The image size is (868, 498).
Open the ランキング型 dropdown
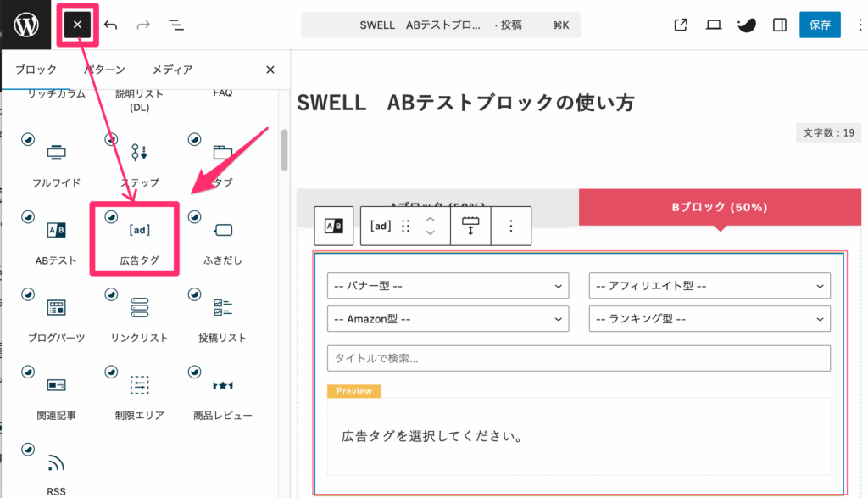[709, 318]
